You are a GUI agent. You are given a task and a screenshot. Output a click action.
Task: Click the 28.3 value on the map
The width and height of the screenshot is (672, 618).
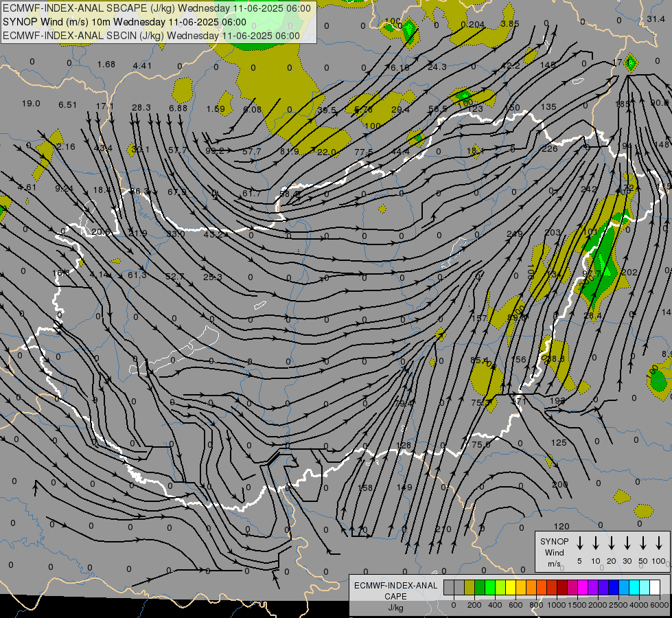(141, 107)
